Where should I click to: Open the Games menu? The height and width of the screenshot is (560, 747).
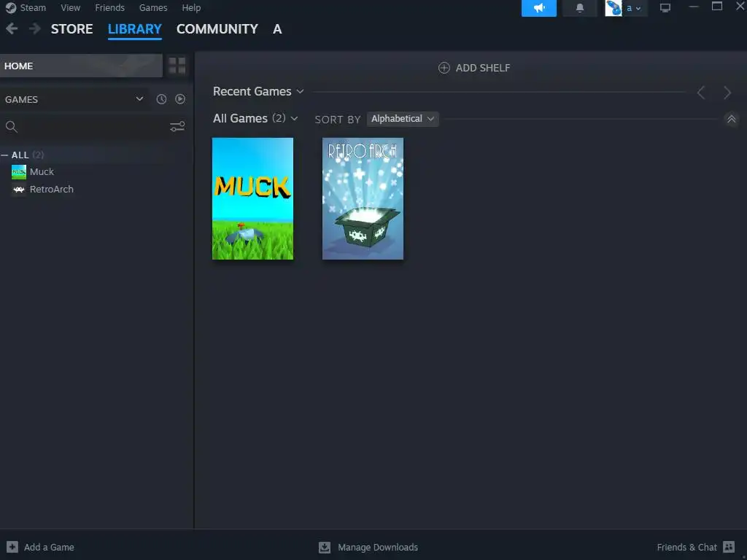point(153,7)
